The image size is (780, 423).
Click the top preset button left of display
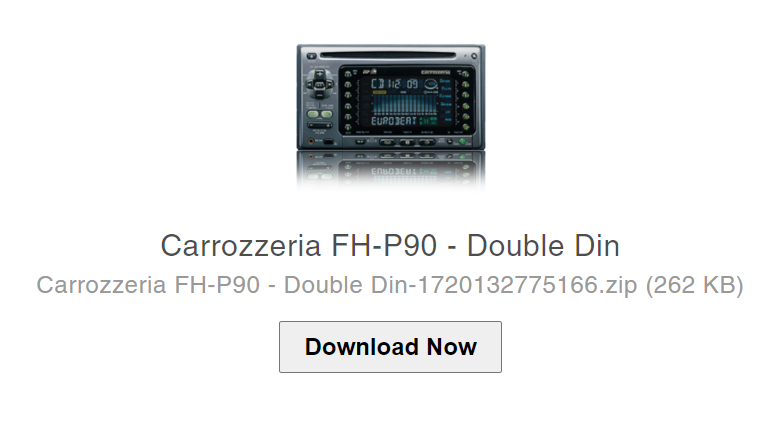coord(348,74)
